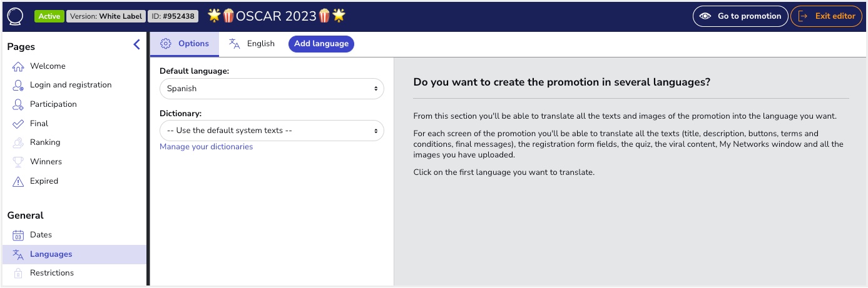Switch to the Options tab
Screen dimensions: 868x288
click(x=185, y=44)
